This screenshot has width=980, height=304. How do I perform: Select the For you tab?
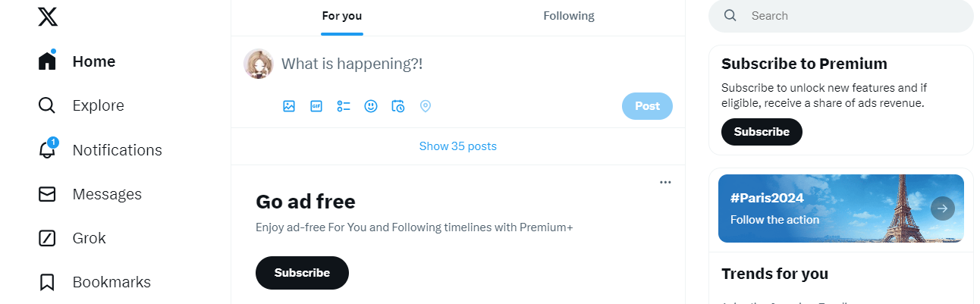coord(342,16)
